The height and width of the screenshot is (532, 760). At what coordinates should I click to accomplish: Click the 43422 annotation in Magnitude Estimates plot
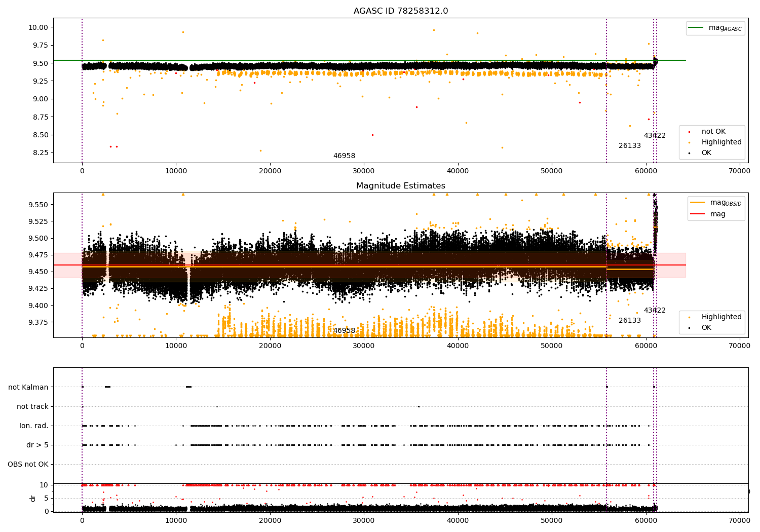[x=655, y=310]
